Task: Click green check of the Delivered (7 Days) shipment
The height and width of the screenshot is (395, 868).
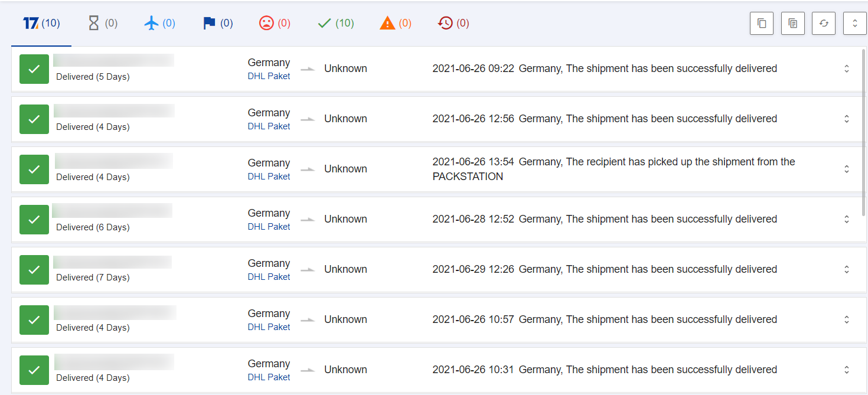Action: tap(34, 270)
